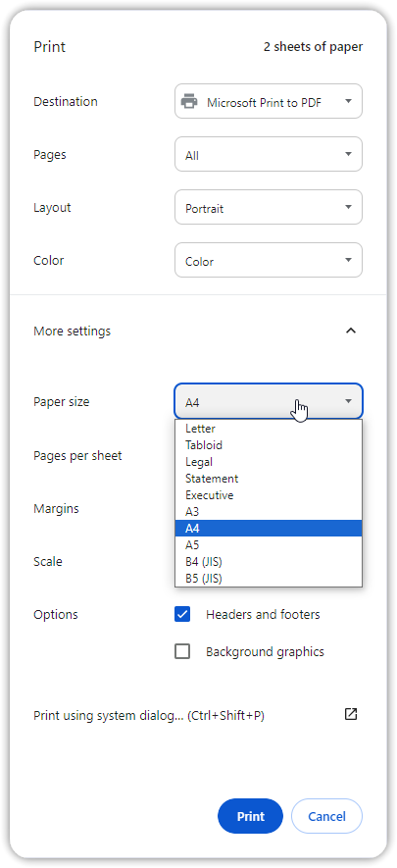Open Print using system dialog link
Viewport: 397px width, 868px height.
click(x=149, y=715)
